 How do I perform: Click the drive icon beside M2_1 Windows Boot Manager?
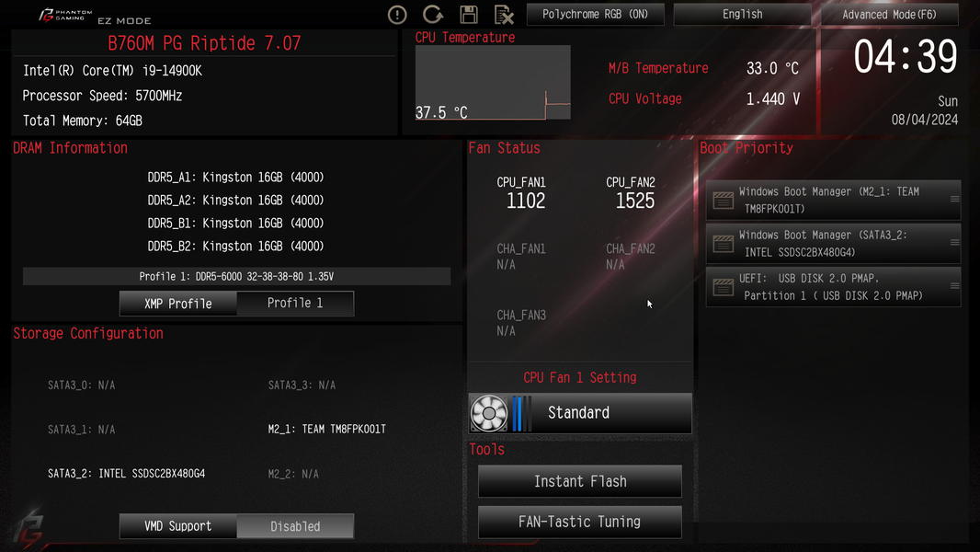pos(724,200)
